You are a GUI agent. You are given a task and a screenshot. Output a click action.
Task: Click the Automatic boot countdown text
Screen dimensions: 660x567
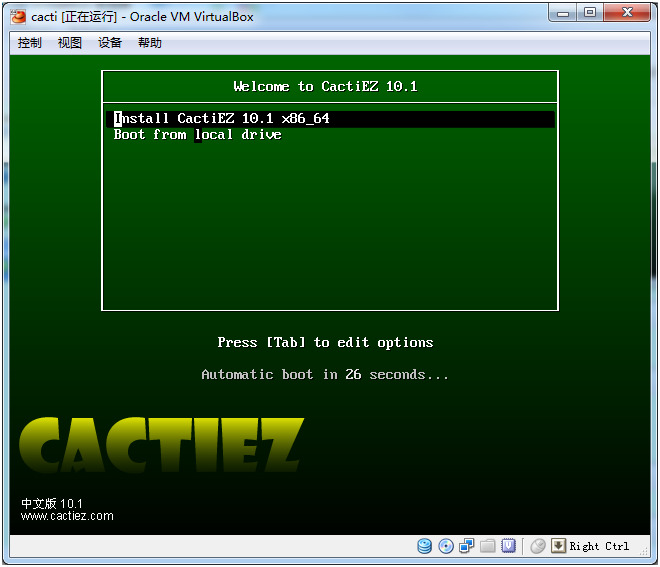tap(325, 374)
